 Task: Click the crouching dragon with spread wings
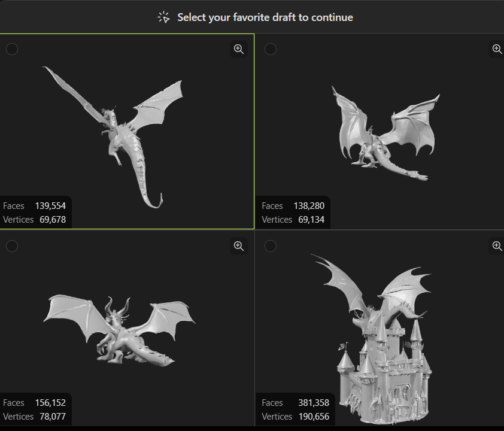385,133
